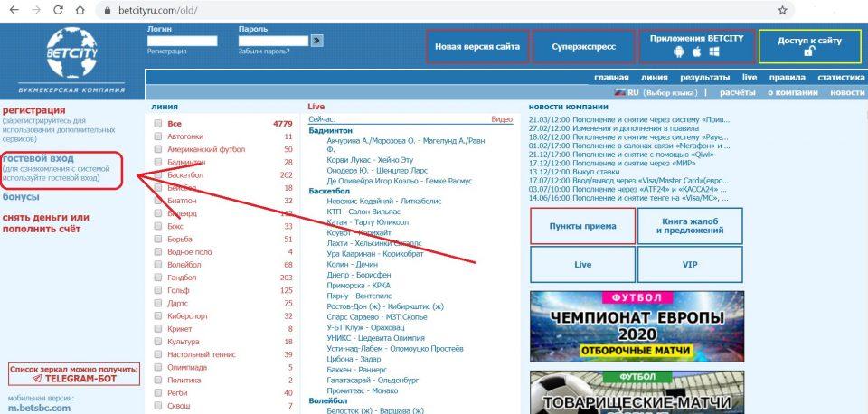Click the Новая версия сайта button
The height and width of the screenshot is (414, 868).
[476, 46]
